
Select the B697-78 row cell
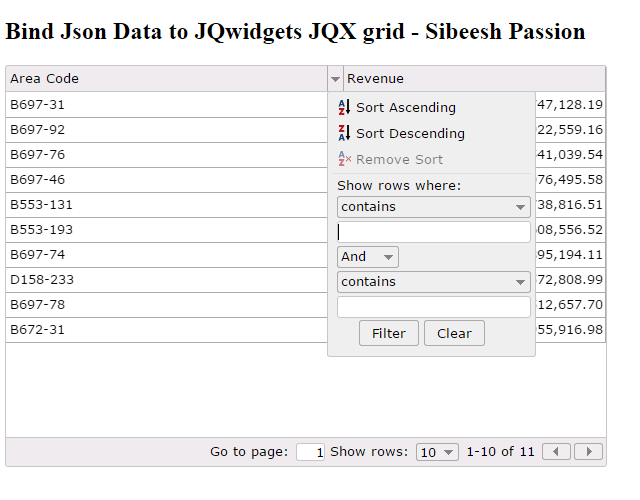167,305
